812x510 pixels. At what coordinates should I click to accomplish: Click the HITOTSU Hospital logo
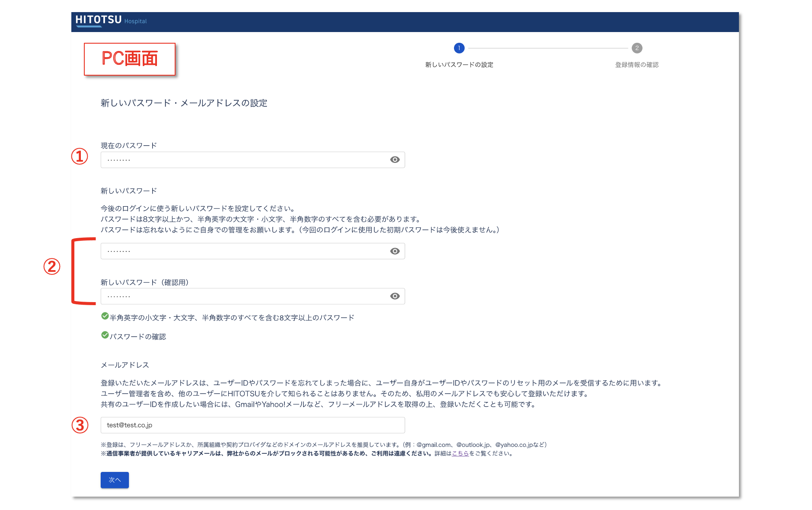coord(111,20)
